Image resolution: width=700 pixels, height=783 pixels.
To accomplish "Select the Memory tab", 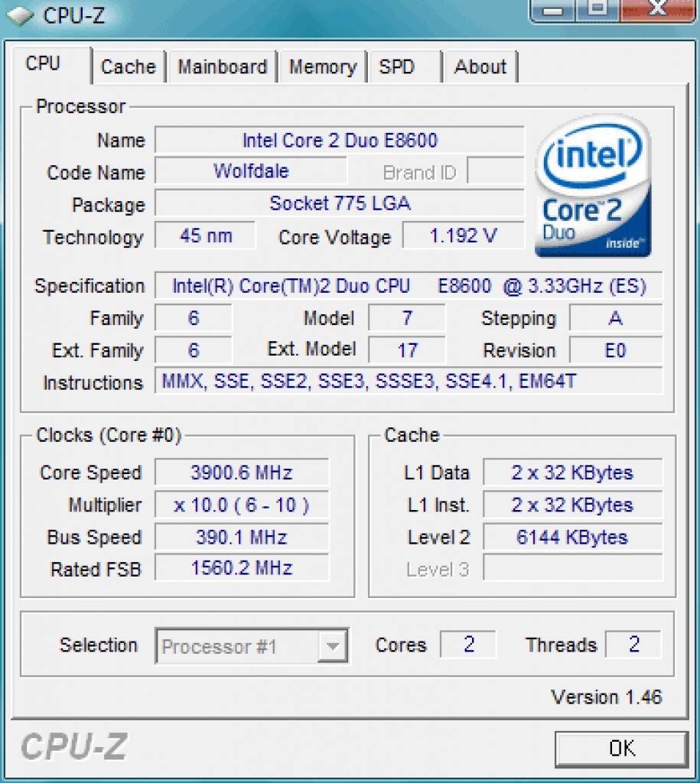I will [324, 67].
